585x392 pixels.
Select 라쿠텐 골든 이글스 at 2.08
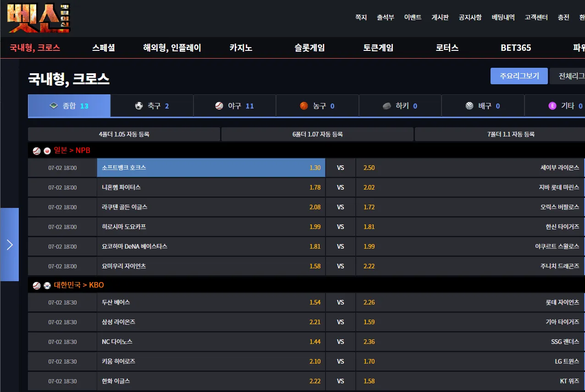pos(211,207)
